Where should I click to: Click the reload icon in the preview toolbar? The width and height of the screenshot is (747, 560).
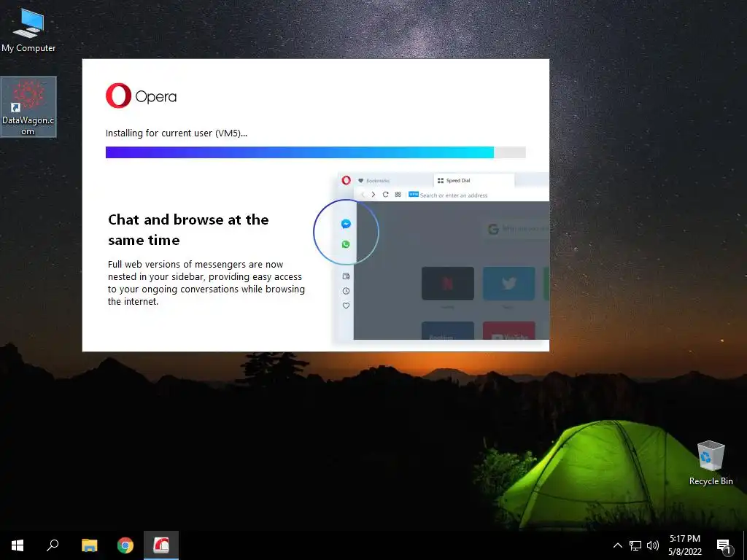click(385, 194)
